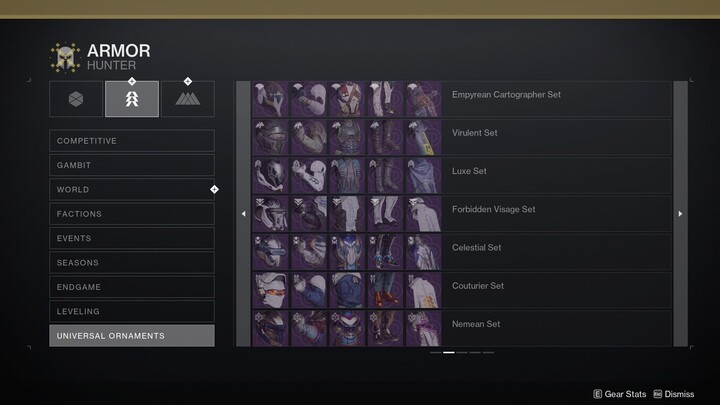Select the Titan class tab icon
This screenshot has width=720, height=405.
pos(76,99)
